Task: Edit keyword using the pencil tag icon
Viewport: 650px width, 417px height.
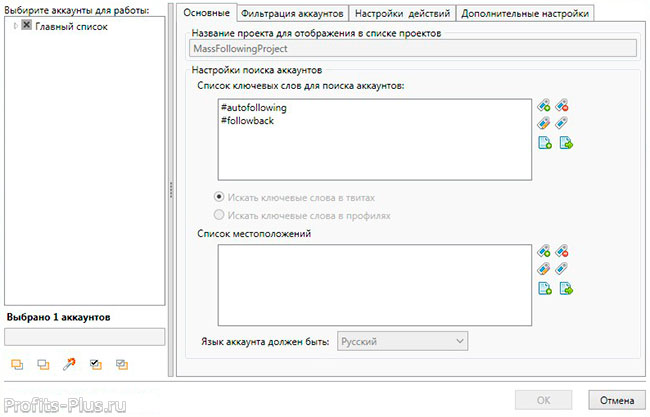Action: pos(544,123)
